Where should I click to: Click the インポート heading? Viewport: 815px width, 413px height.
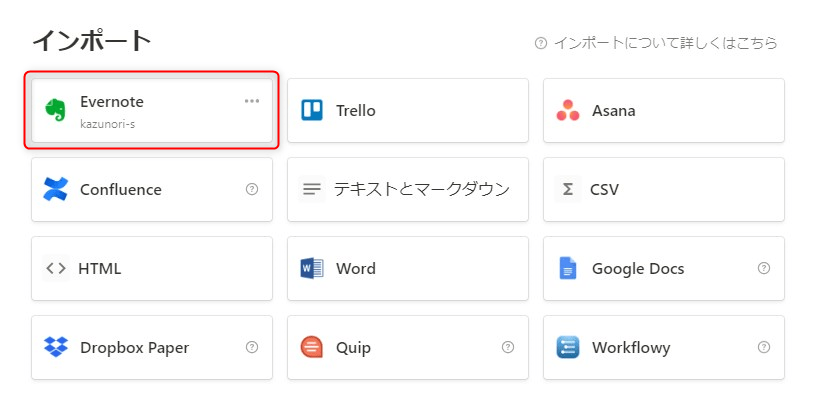(91, 41)
